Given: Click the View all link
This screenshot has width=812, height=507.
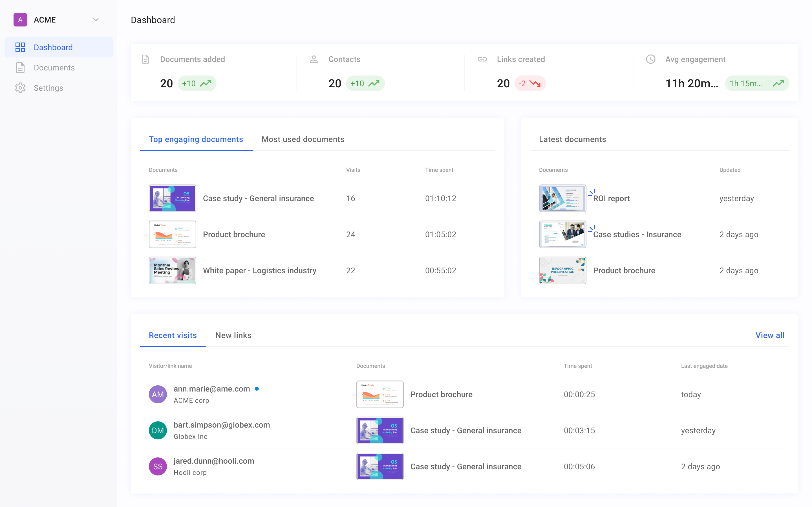Looking at the screenshot, I should (x=770, y=335).
